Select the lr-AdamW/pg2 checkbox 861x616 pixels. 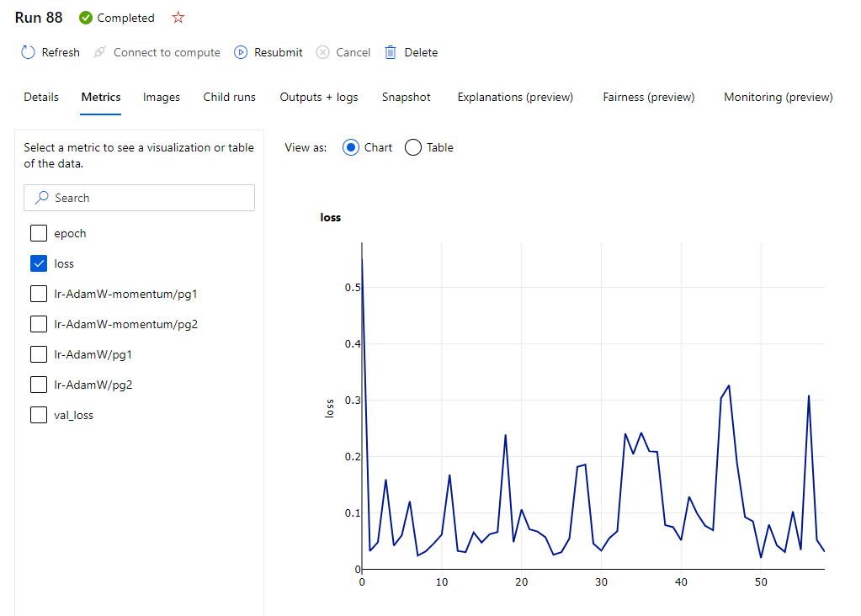(39, 385)
